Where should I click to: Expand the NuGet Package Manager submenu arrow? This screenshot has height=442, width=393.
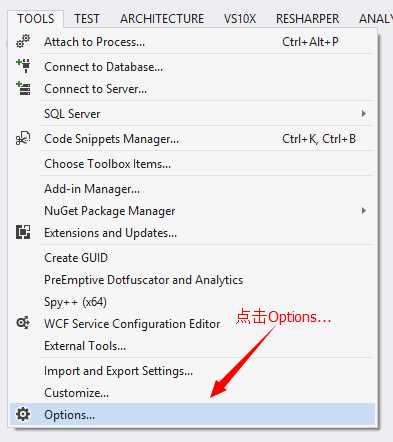pos(364,211)
